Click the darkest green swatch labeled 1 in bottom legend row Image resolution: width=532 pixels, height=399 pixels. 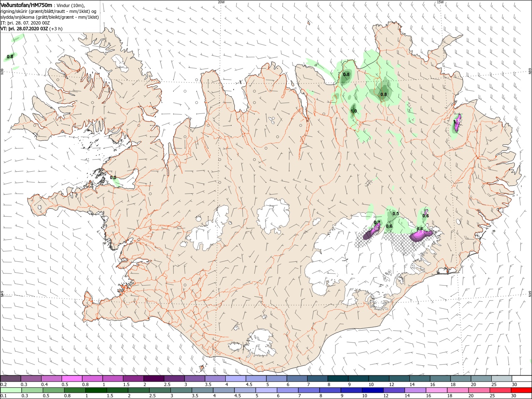tap(96, 390)
